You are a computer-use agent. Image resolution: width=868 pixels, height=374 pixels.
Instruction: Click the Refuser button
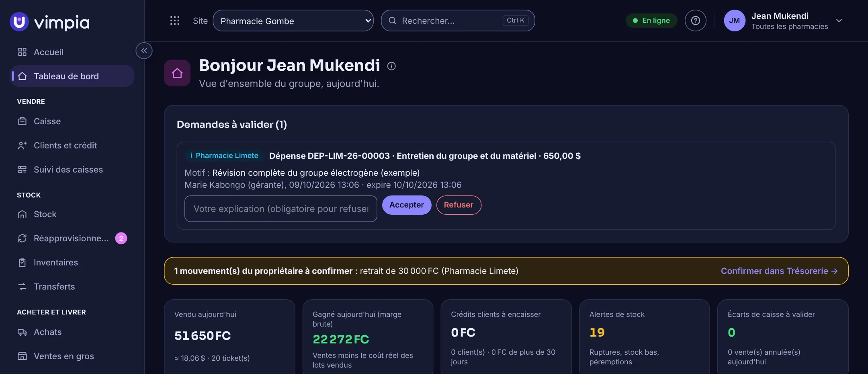tap(459, 205)
